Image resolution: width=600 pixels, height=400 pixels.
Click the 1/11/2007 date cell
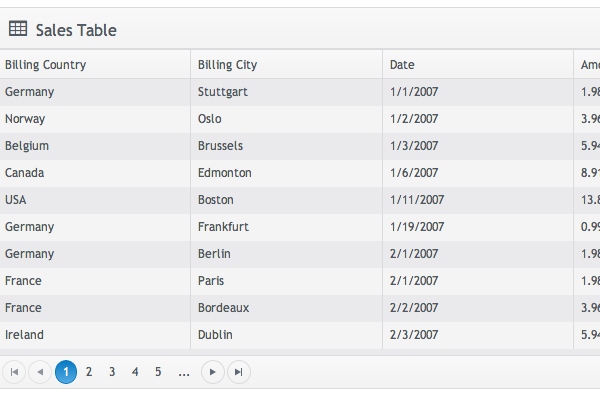(x=417, y=200)
